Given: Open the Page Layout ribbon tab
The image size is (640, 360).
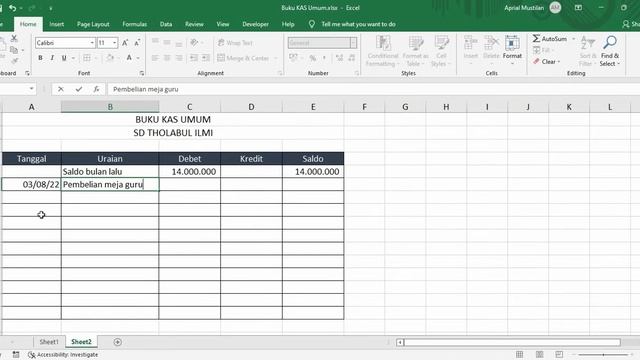Looking at the screenshot, I should point(93,24).
